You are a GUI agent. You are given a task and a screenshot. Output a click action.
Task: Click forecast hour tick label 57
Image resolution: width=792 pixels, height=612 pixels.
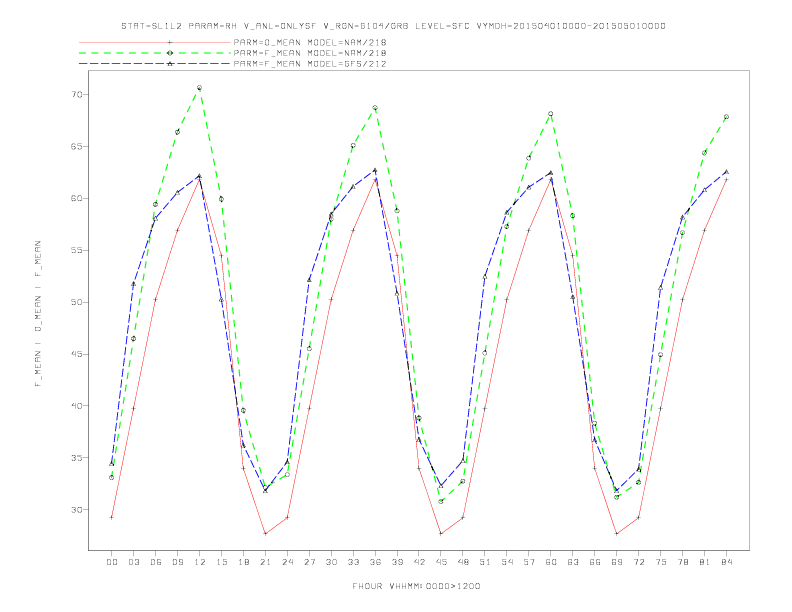(529, 562)
